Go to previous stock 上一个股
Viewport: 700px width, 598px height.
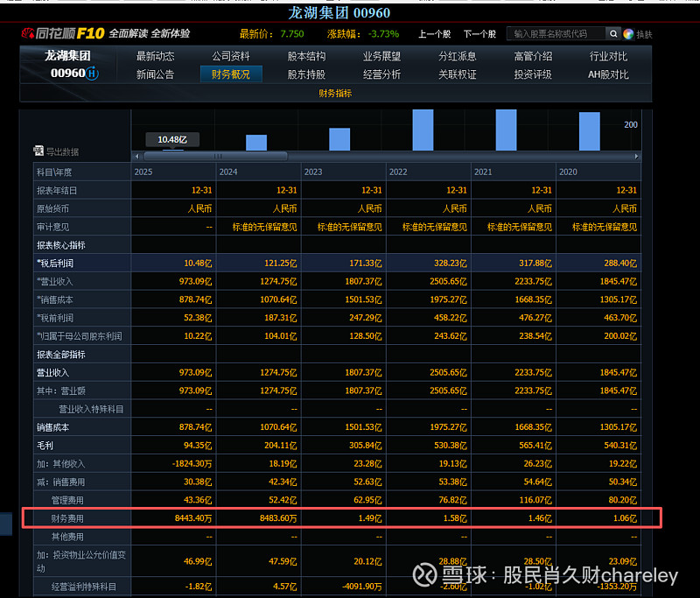434,34
